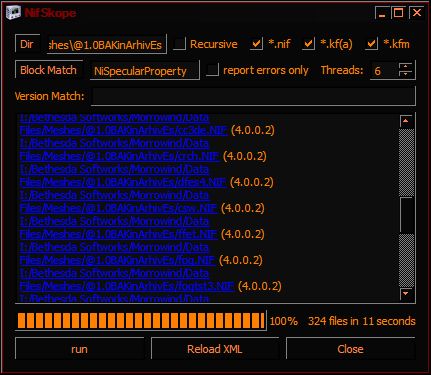Click the Reload XML button
Viewport: 431px width, 375px height.
pyautogui.click(x=215, y=349)
